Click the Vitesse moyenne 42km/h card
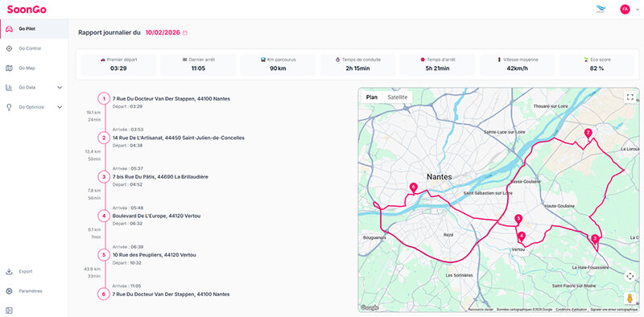 pyautogui.click(x=517, y=64)
